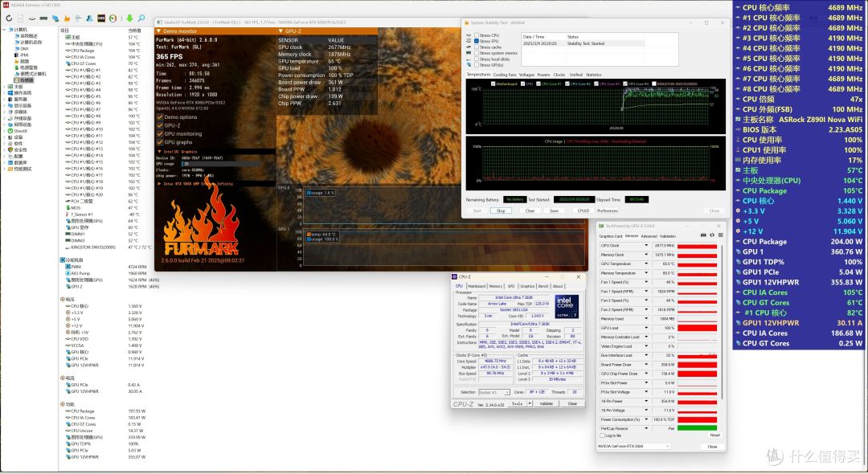Open AIDA64 sensor gauge clock icon
This screenshot has height=474, width=868.
pos(113,18)
